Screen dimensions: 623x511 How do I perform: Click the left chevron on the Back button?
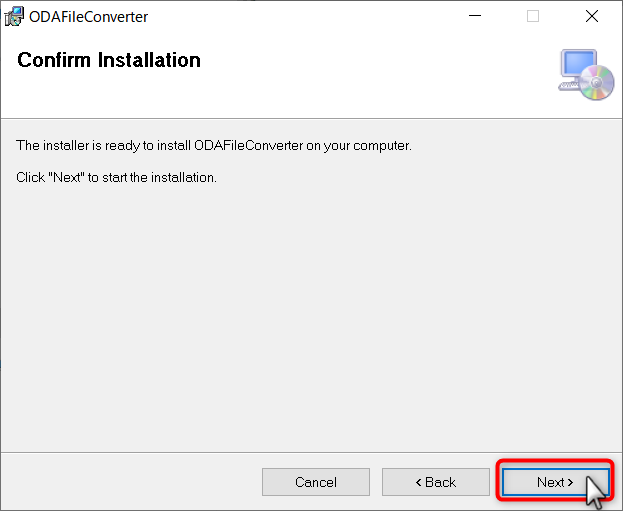click(x=418, y=482)
